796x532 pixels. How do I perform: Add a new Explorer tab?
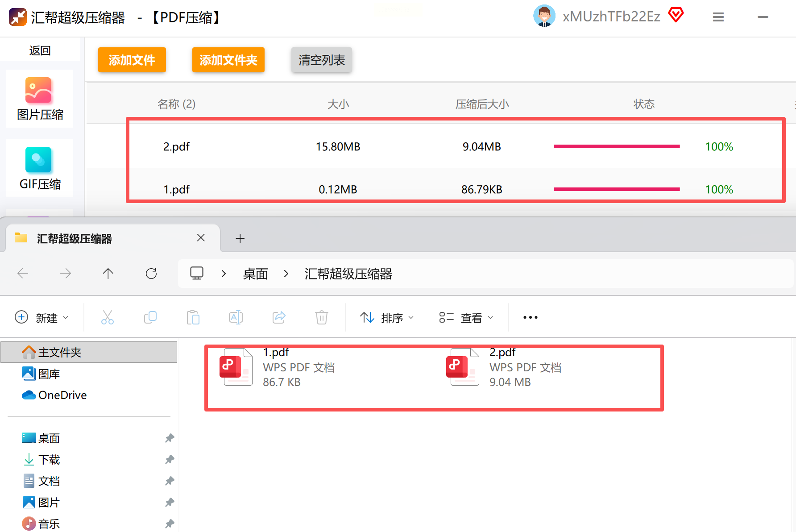click(240, 238)
